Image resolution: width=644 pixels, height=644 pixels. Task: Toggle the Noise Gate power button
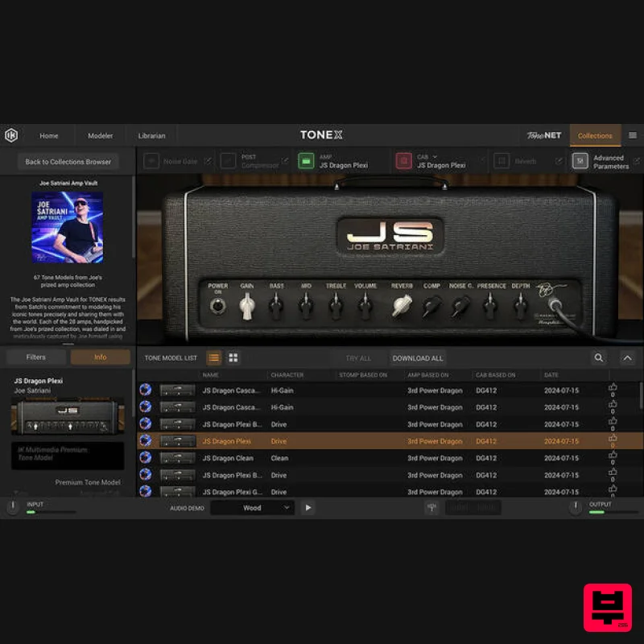(x=151, y=162)
